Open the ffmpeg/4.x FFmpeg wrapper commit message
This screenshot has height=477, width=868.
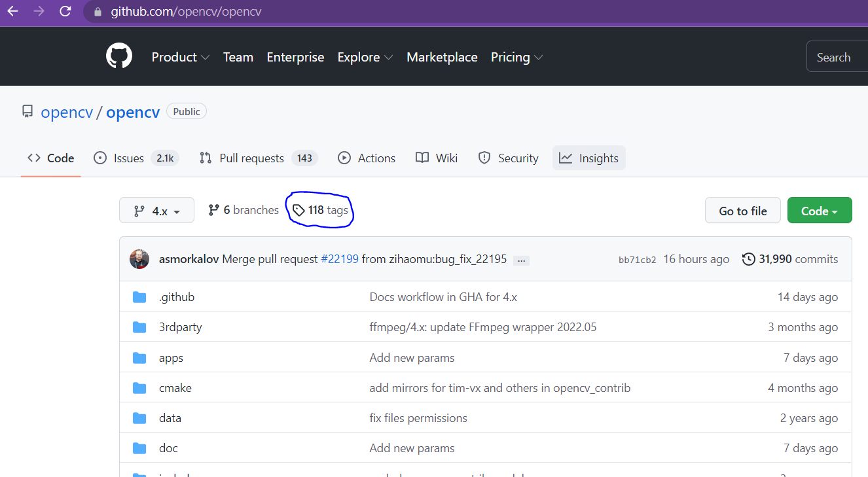tap(483, 327)
